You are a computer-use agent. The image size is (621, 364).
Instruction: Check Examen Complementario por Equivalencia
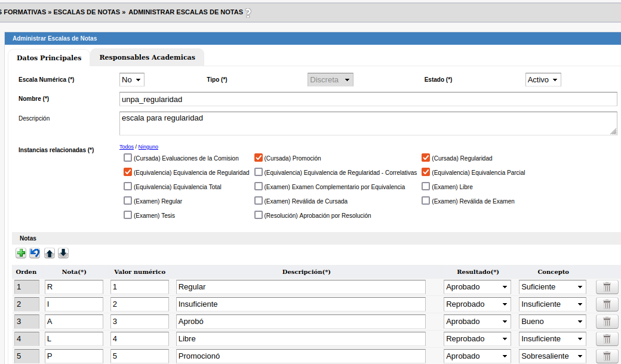[258, 186]
